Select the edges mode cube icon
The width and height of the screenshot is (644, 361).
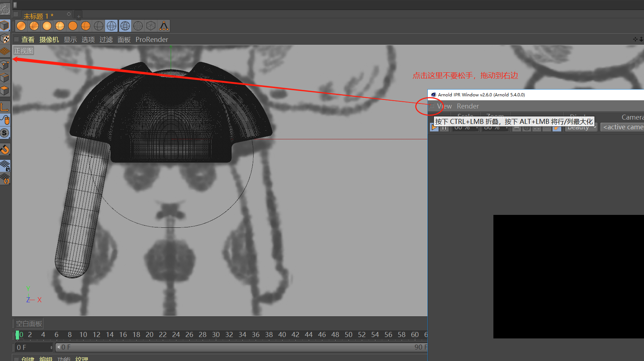5,78
